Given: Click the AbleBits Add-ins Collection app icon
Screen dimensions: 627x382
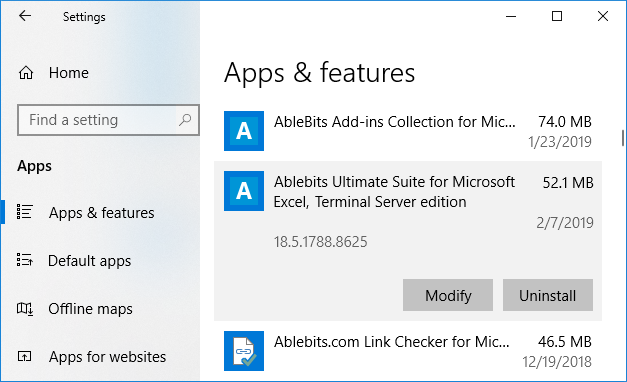Looking at the screenshot, I should coord(244,131).
